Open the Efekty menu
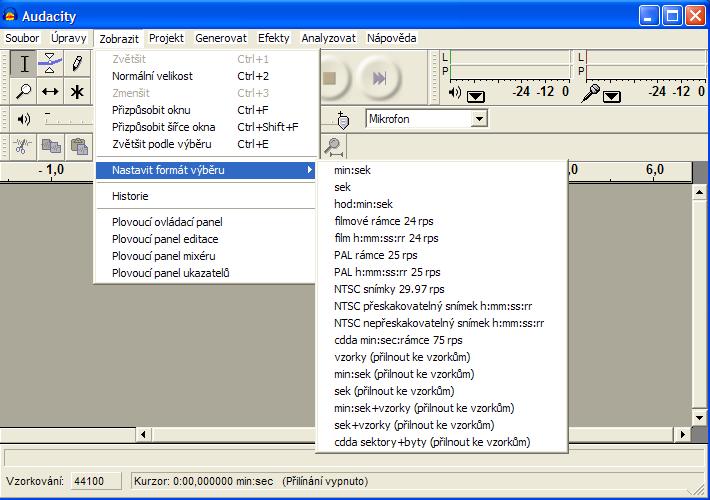710x500 pixels. pyautogui.click(x=273, y=38)
